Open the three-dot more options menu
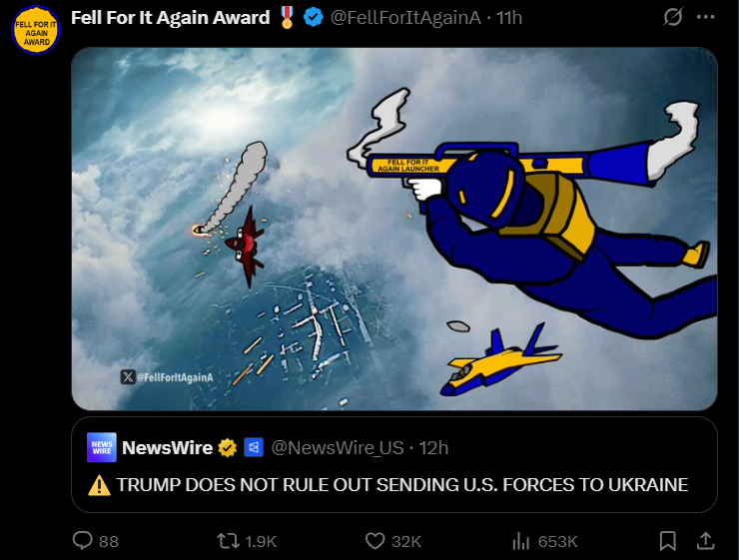 (705, 17)
